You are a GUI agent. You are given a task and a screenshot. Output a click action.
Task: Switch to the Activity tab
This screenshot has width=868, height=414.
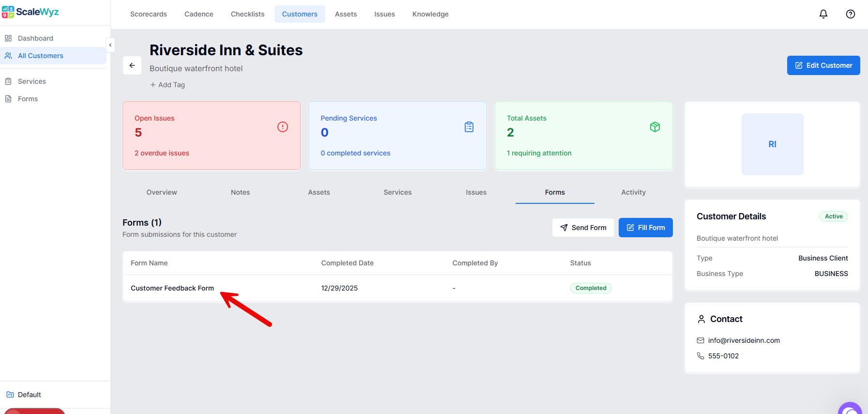(633, 192)
